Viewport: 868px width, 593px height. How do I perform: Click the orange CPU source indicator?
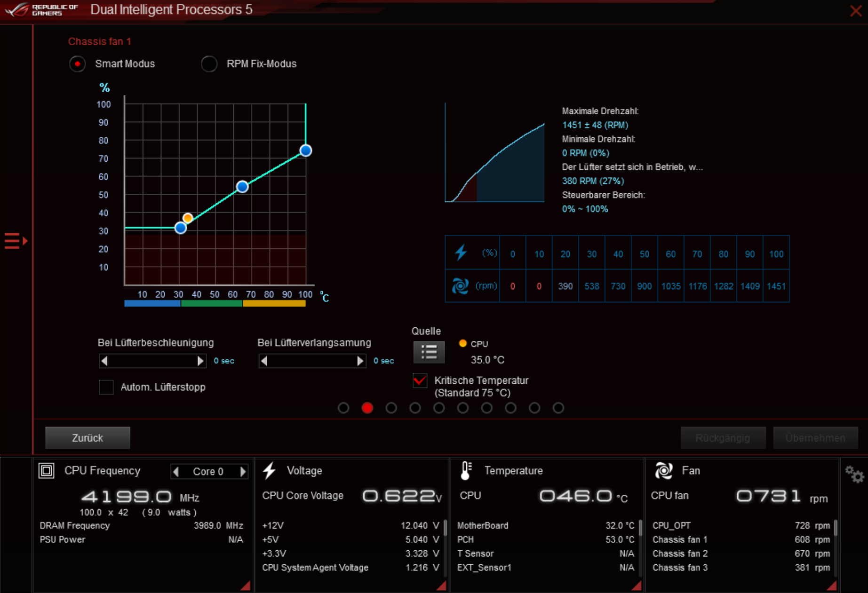[462, 343]
